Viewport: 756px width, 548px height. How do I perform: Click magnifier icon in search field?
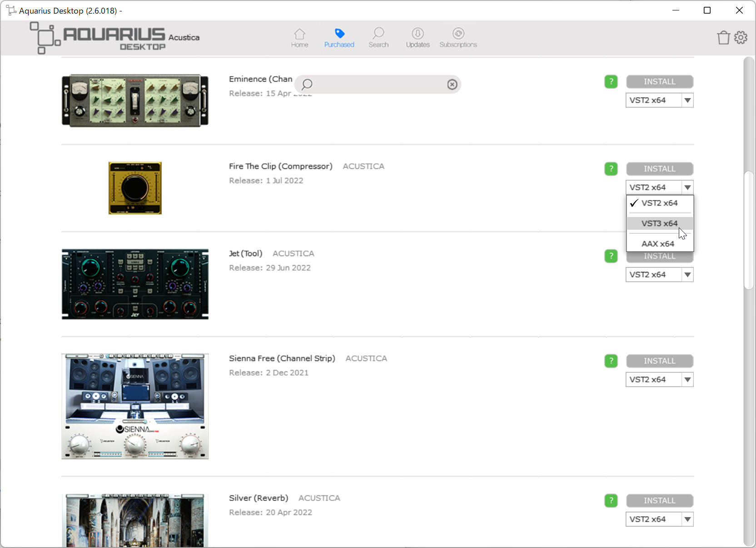pos(307,84)
